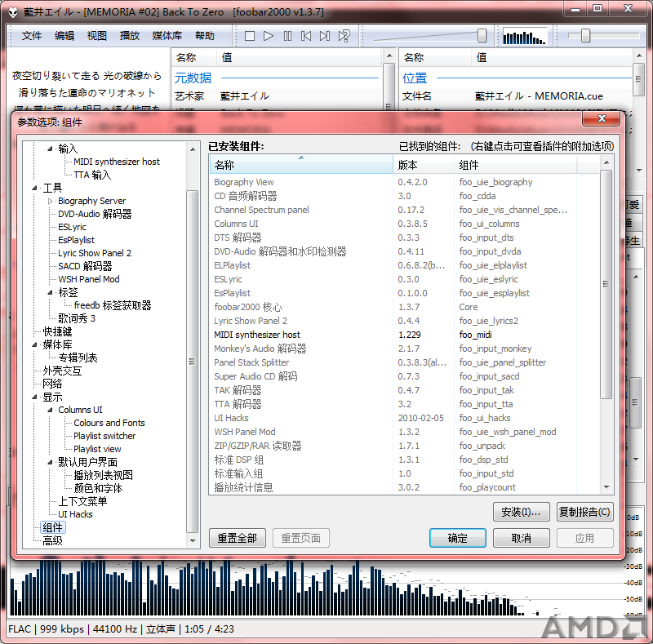
Task: Select DVD-Audio 解码器 tree item
Action: 95,214
